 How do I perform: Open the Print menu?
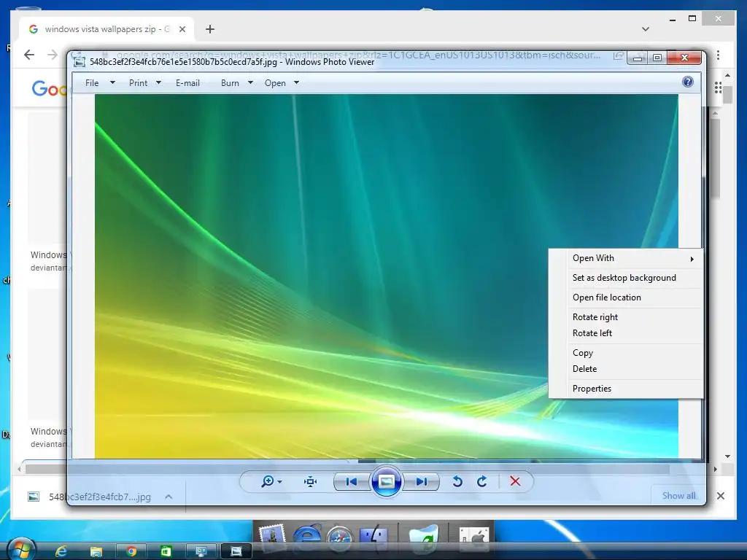click(x=138, y=83)
